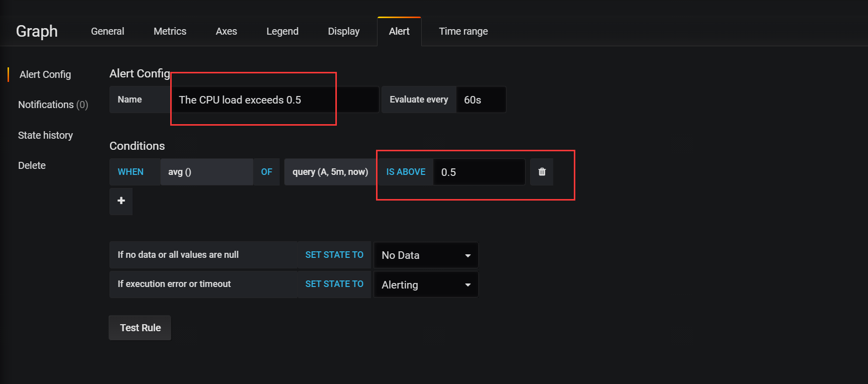Change the IS ABOVE evaluator type

[x=406, y=172]
